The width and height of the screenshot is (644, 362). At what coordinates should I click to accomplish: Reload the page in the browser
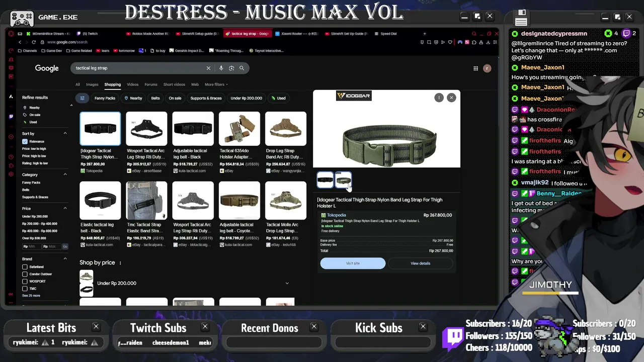[x=34, y=42]
